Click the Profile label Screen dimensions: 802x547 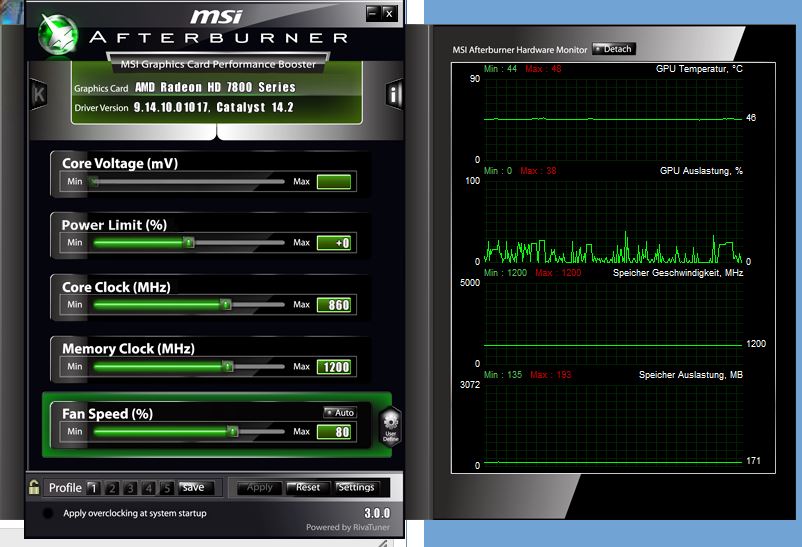point(65,488)
